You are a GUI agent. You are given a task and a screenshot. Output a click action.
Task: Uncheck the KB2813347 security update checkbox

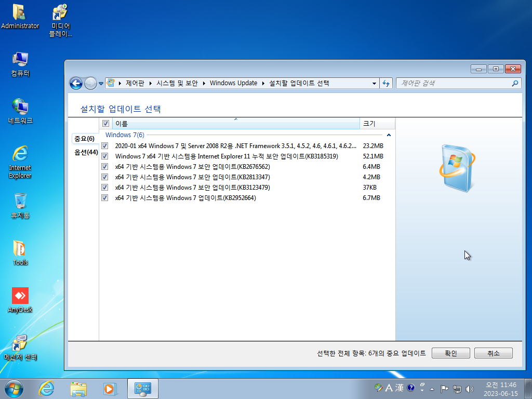(x=105, y=177)
